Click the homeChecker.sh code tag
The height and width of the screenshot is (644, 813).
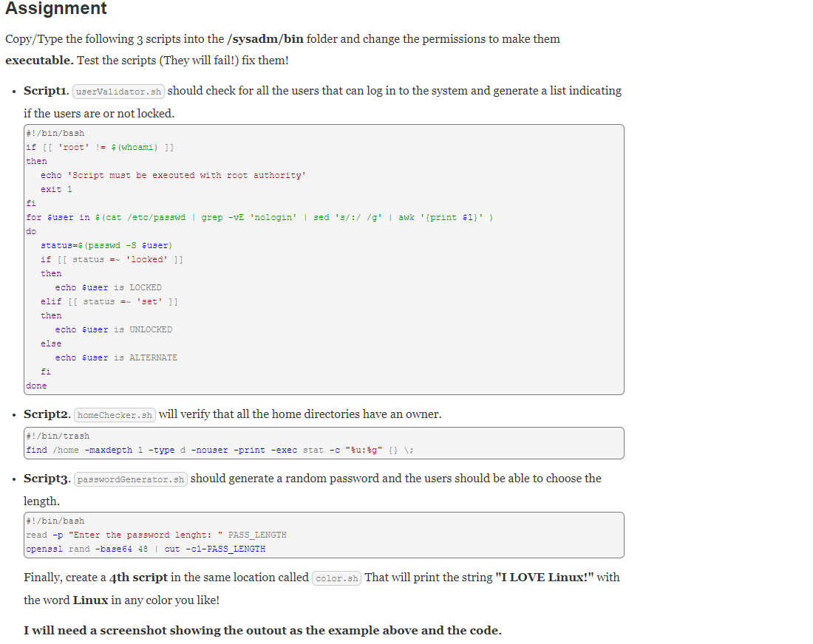(115, 415)
